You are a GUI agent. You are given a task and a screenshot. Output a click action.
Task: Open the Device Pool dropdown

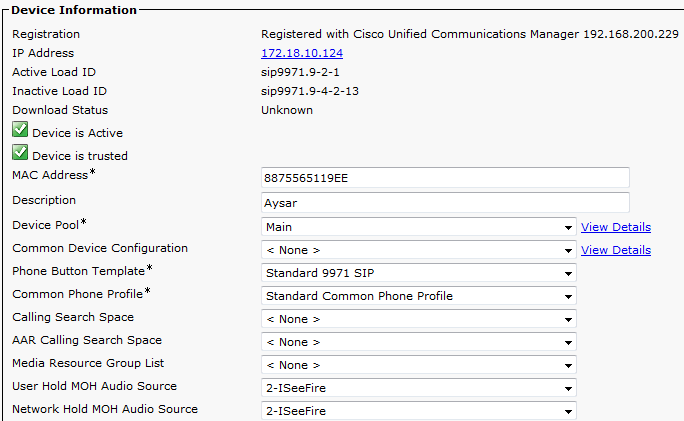tap(418, 227)
